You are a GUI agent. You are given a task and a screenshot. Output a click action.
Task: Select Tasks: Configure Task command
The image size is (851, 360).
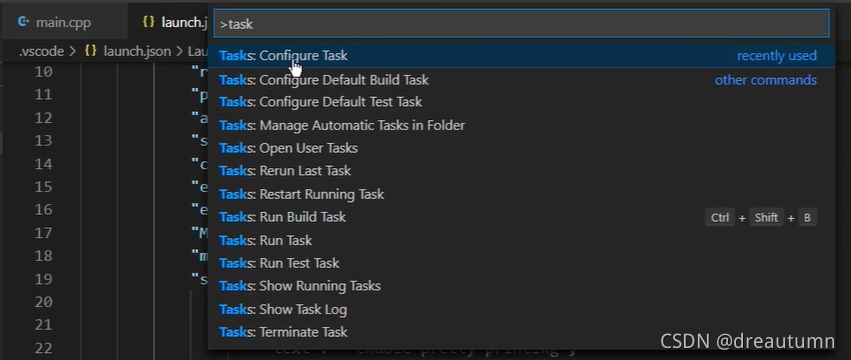click(521, 55)
